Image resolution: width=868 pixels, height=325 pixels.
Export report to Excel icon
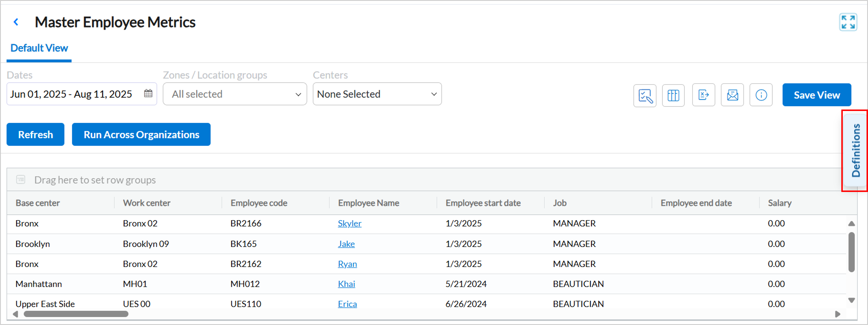coord(704,95)
